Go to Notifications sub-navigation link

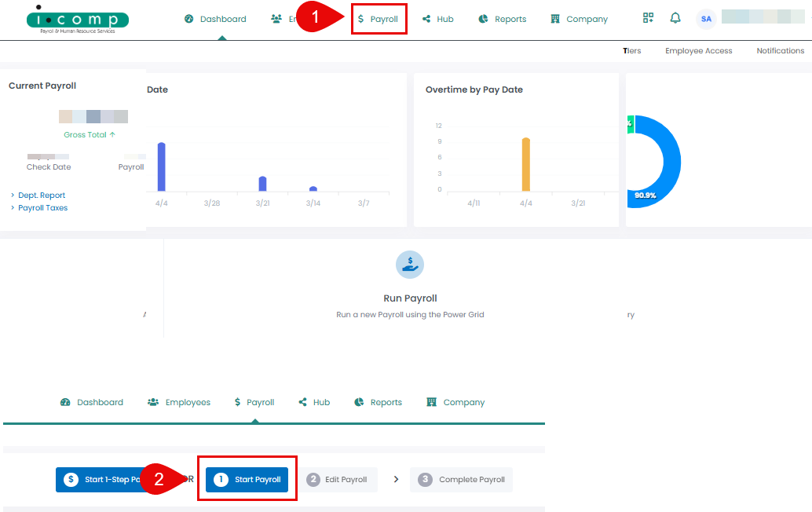pyautogui.click(x=781, y=51)
